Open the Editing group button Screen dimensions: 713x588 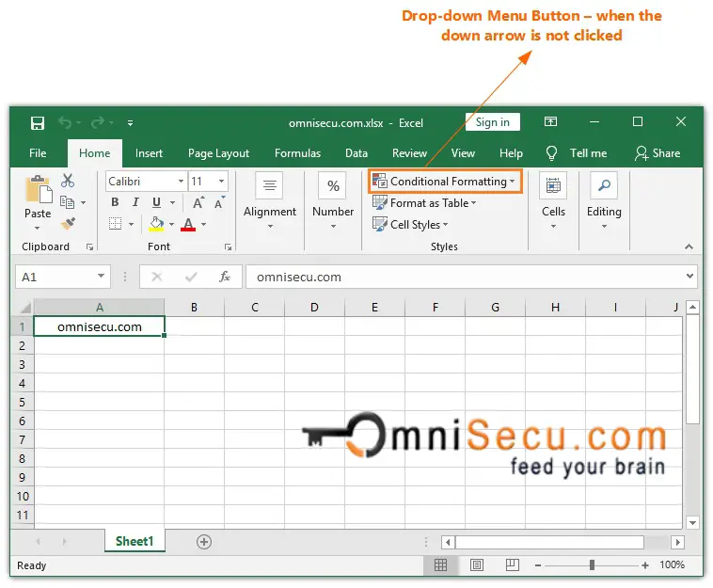click(x=604, y=200)
